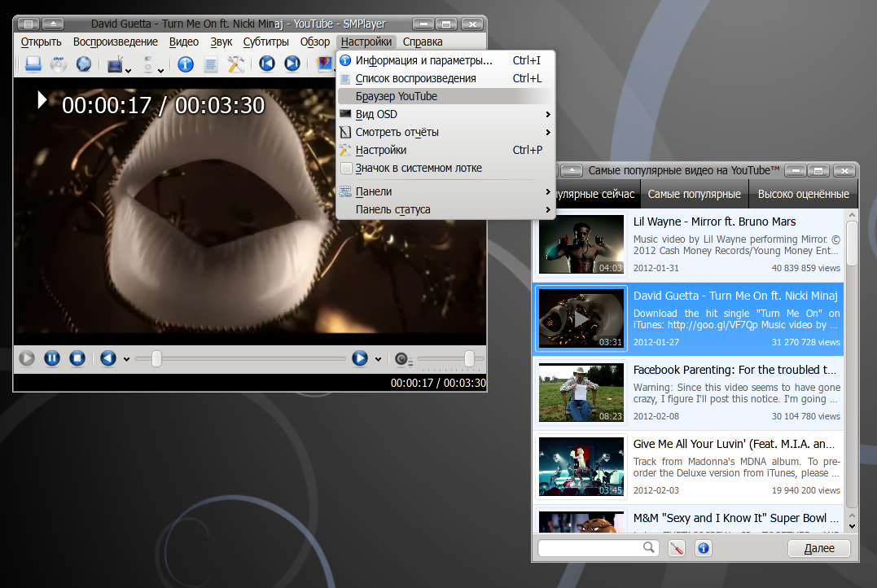Click YouTube window title bar shade arrow
Screen dimensions: 877x588
(572, 171)
